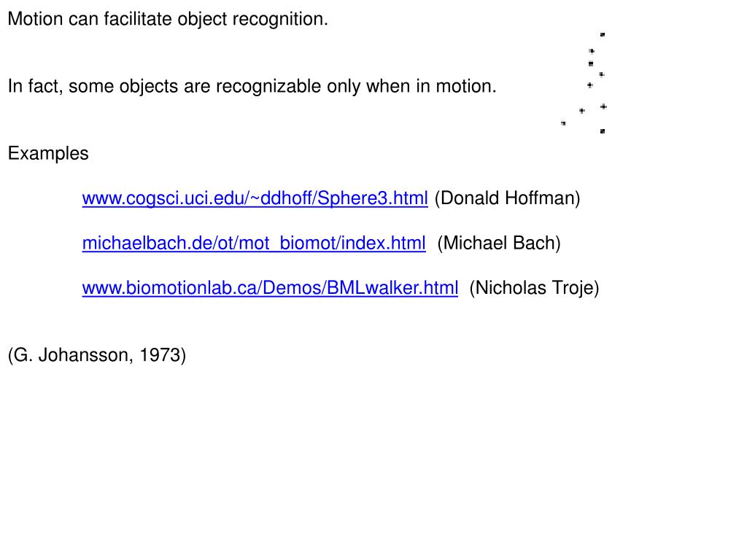Click the "(Michael Bach)" attribution text
747x560 pixels.
(x=499, y=244)
